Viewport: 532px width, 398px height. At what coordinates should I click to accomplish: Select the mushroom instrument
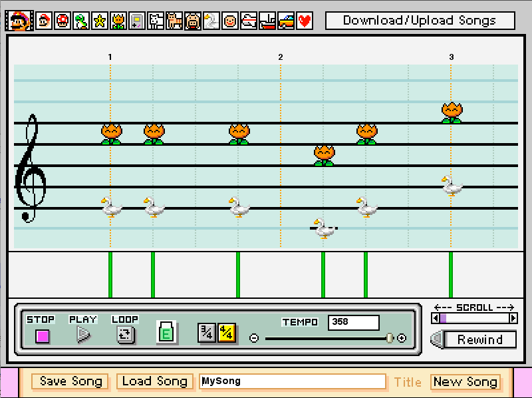pyautogui.click(x=62, y=21)
